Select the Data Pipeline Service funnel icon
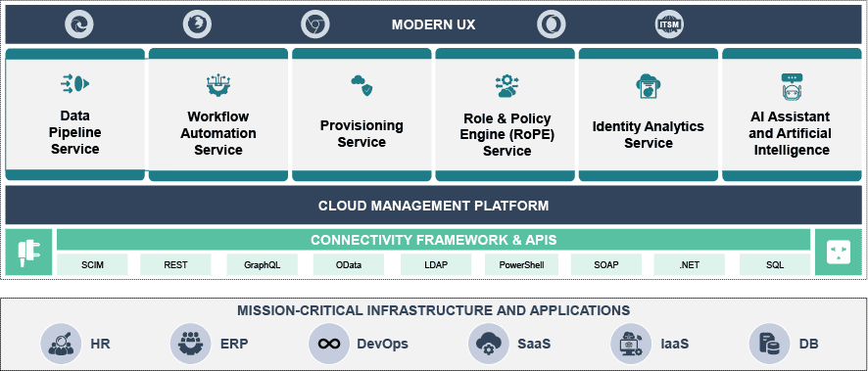 tap(74, 83)
